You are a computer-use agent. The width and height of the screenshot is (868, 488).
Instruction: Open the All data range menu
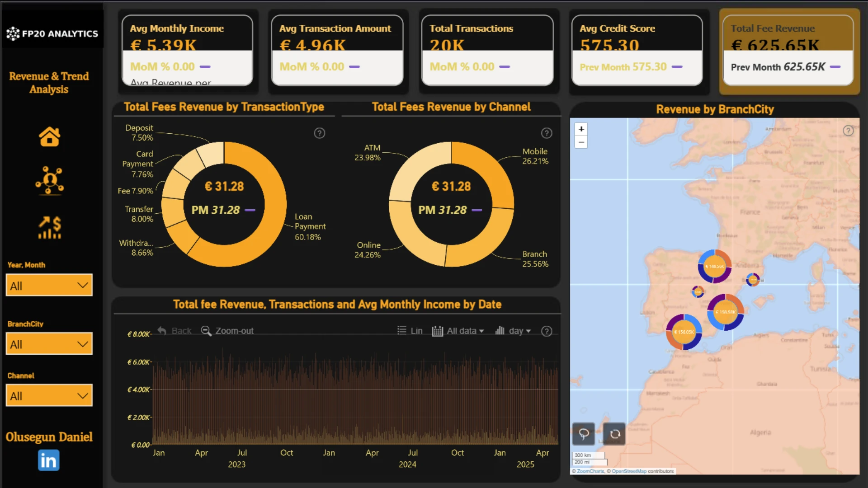(458, 331)
